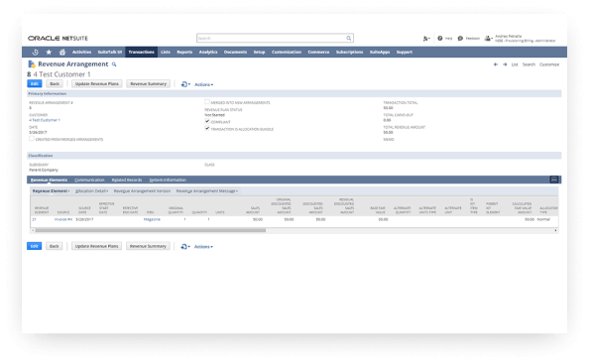Open revenue element 21 link
The width and height of the screenshot is (589, 364).
(x=34, y=219)
